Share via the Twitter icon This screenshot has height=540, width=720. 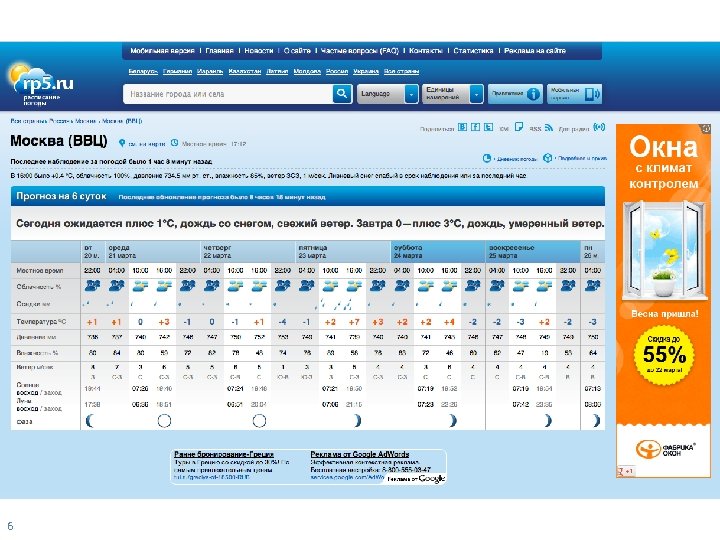[x=489, y=127]
